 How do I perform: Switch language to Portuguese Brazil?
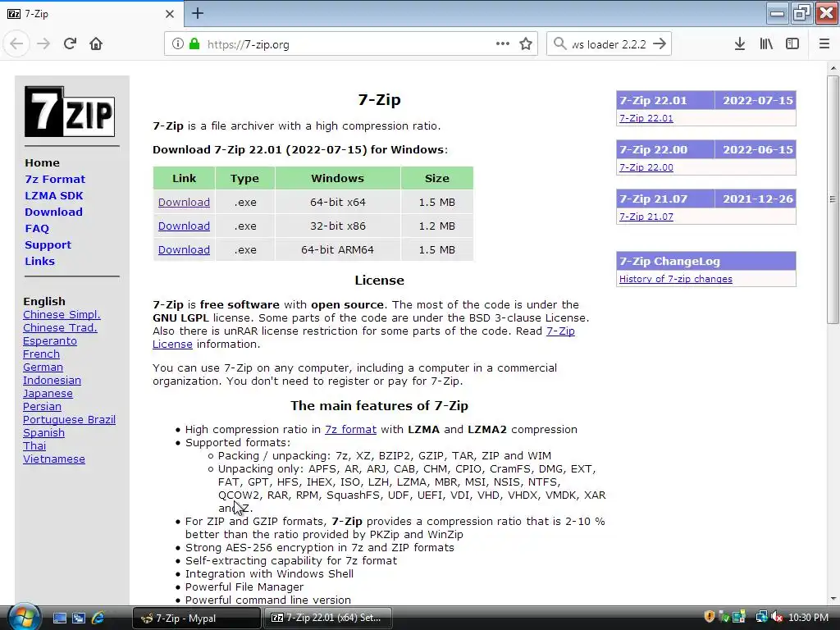point(69,420)
